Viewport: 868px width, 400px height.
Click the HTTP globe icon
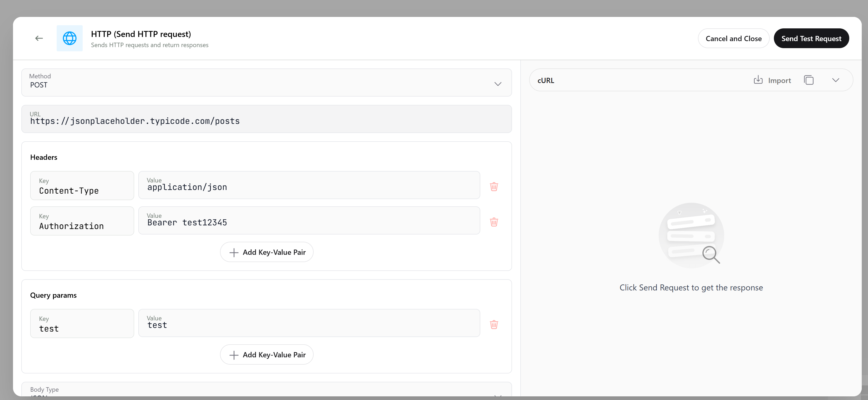coord(69,38)
